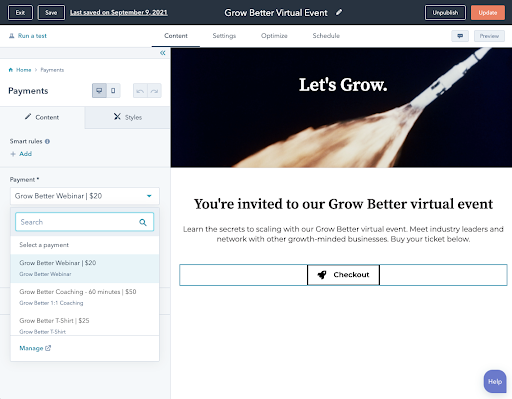Click the Checkout button in preview

343,275
